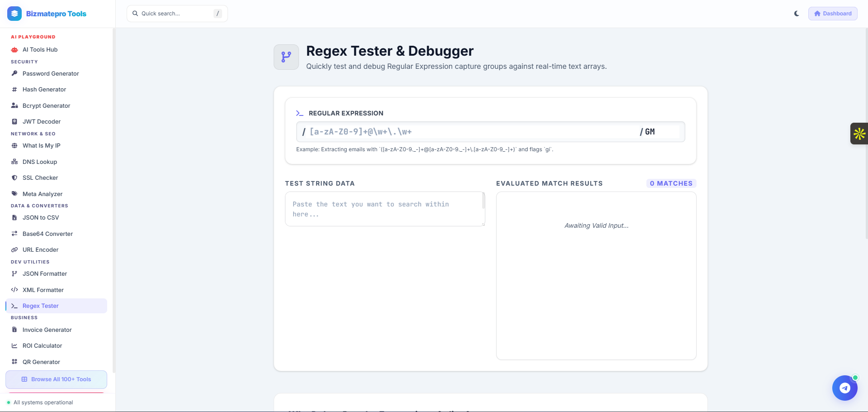Viewport: 868px width, 412px height.
Task: Click the Meta Analyzer tags icon
Action: pyautogui.click(x=14, y=194)
